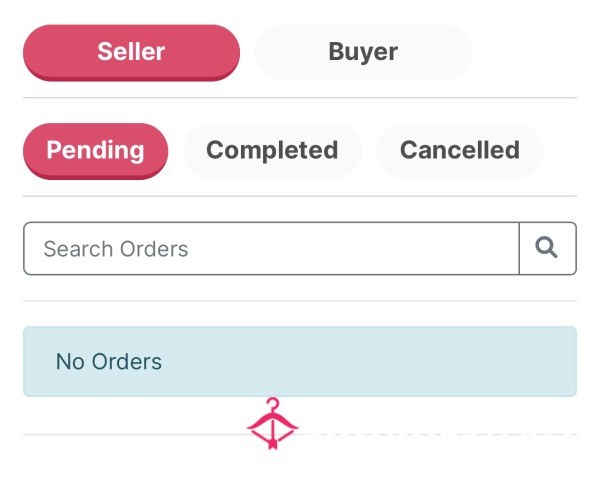The height and width of the screenshot is (478, 600).
Task: Select the highlighted Pending filter pill
Action: click(x=95, y=151)
